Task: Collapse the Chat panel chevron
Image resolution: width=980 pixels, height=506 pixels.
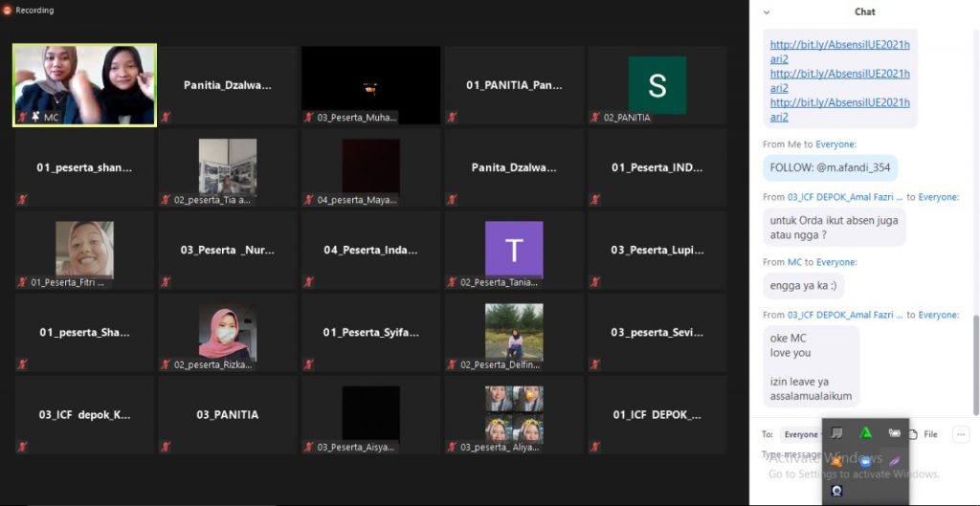Action: pos(766,11)
